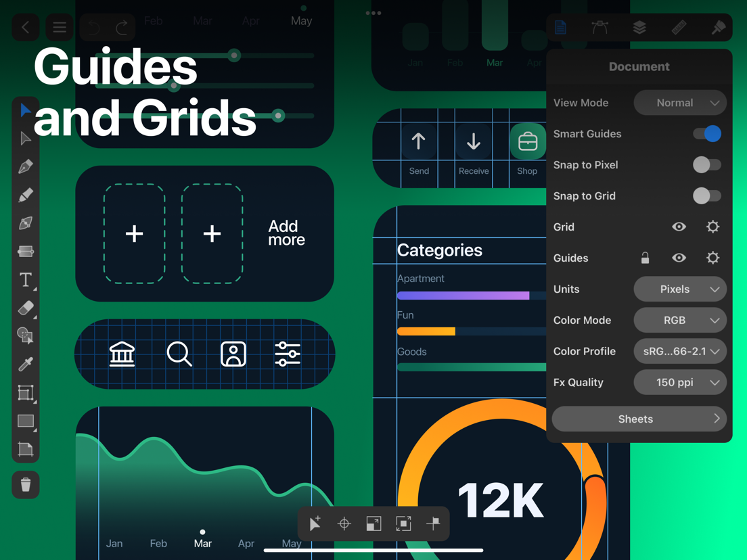Viewport: 747px width, 560px height.
Task: Open the paint roller Style tab
Action: point(719,27)
